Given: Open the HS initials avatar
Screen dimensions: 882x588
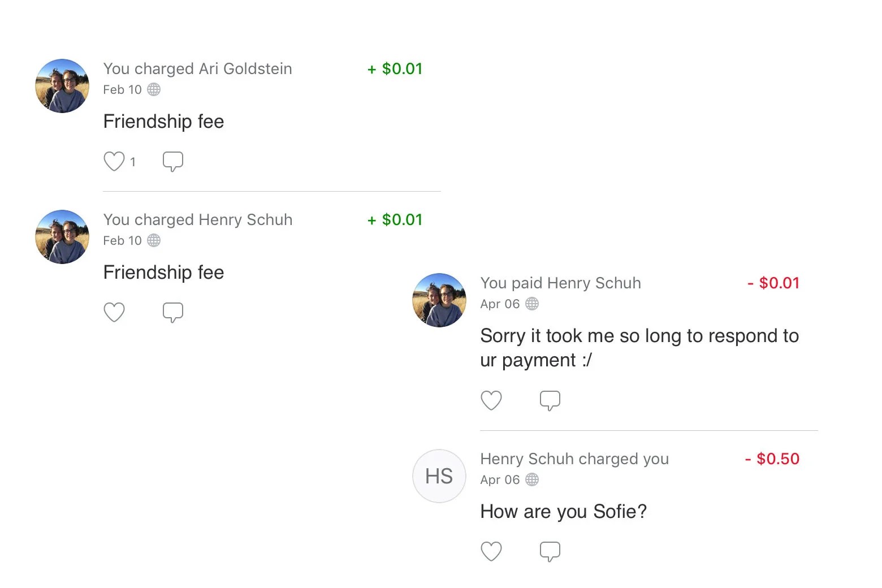Looking at the screenshot, I should pos(439,476).
